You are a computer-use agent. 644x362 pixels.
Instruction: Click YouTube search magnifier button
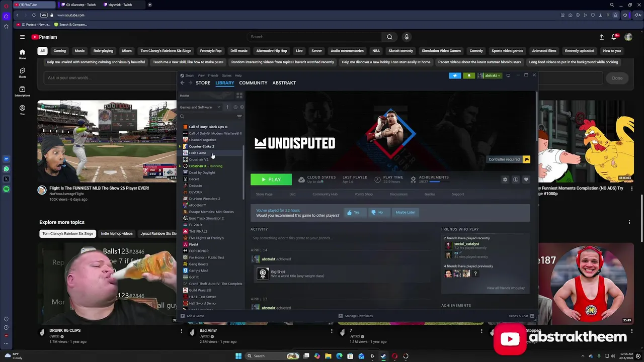point(389,37)
